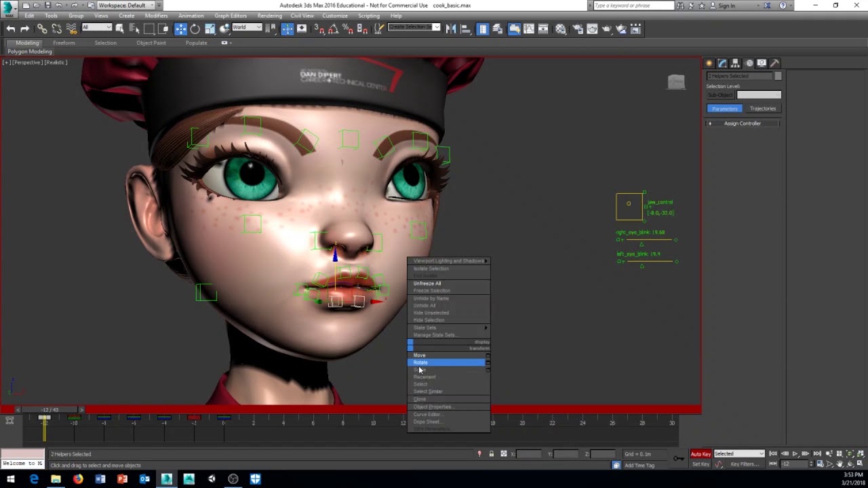The image size is (868, 488).
Task: Expand the Assign Controller rollout
Action: pyautogui.click(x=742, y=123)
